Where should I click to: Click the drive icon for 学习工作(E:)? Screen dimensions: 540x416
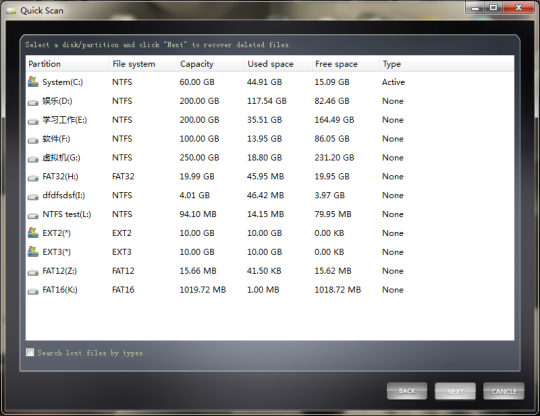pyautogui.click(x=33, y=122)
